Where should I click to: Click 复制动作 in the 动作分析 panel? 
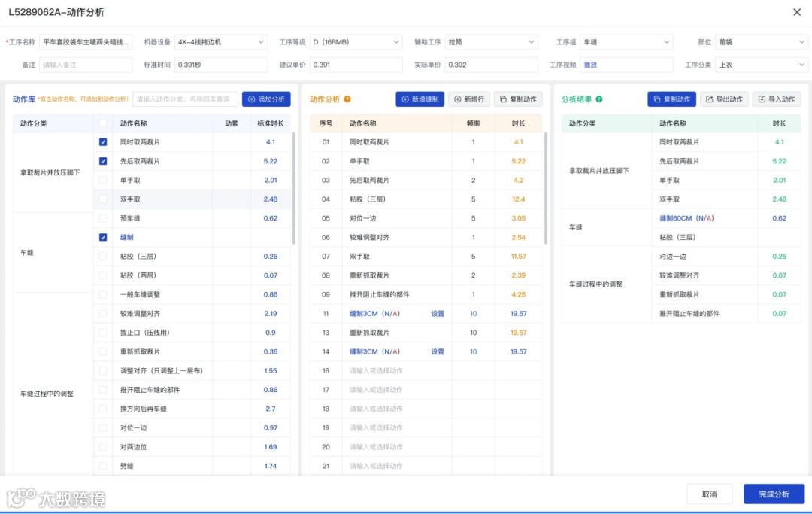click(518, 99)
